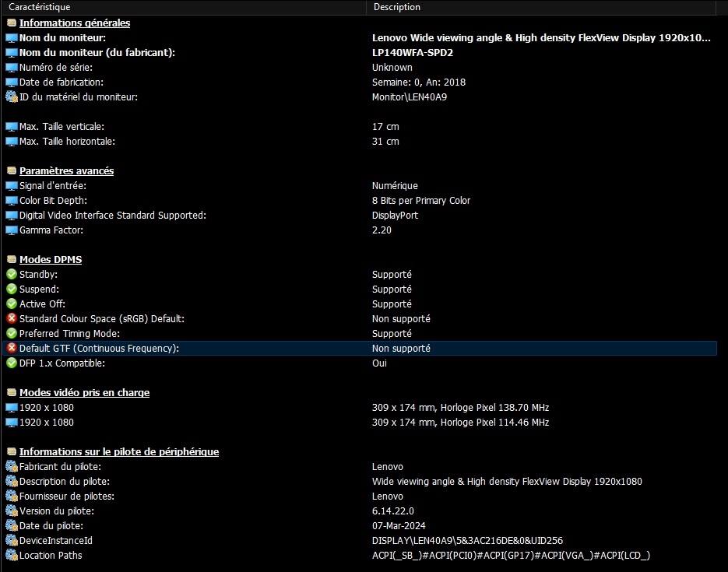The width and height of the screenshot is (728, 572).
Task: Click the 'Lenovo' value in the Fournisseur de pilotes row
Action: (x=388, y=496)
